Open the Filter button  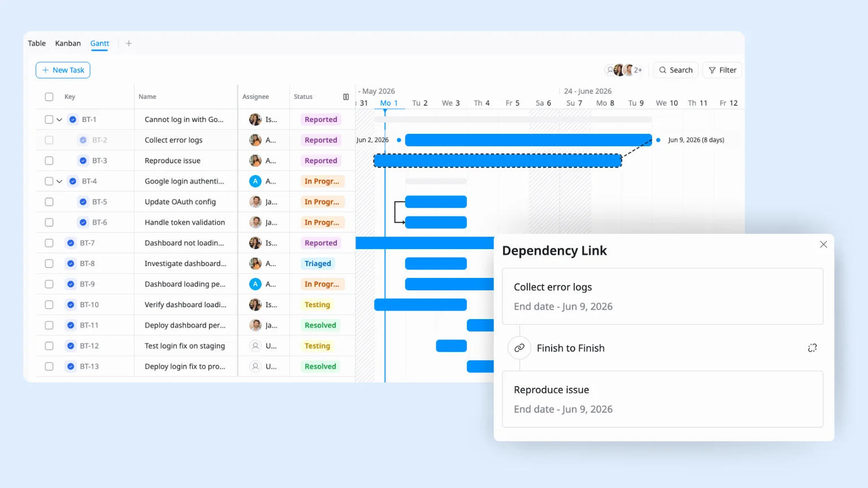(x=722, y=70)
